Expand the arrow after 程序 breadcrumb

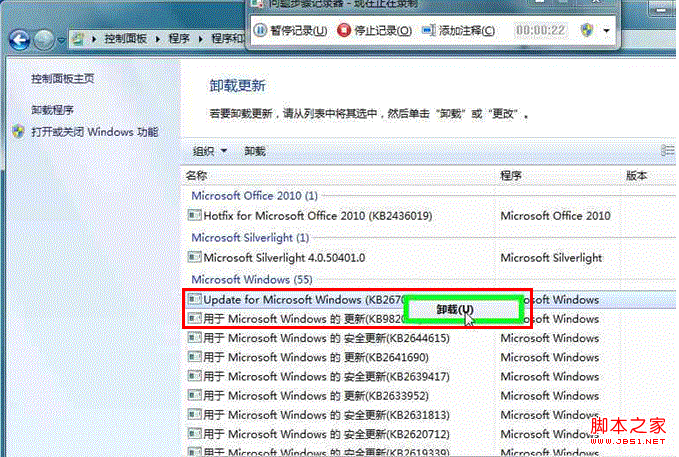pos(200,39)
